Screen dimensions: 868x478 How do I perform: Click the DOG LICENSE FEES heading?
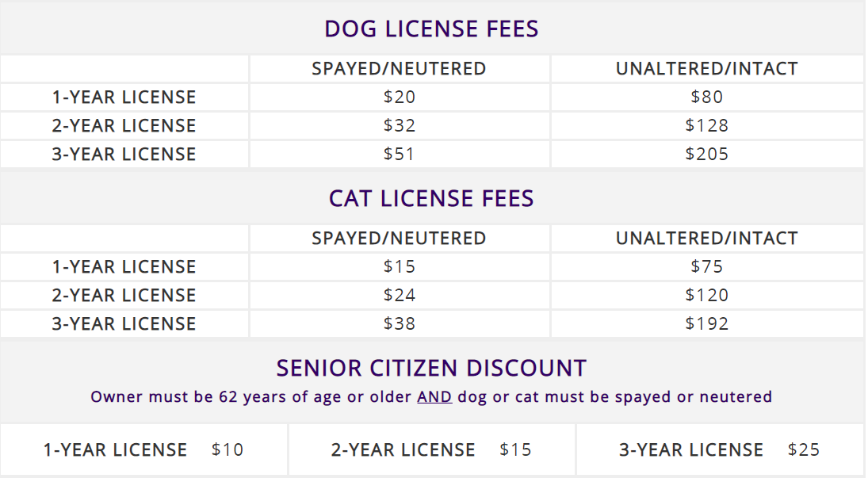tap(431, 29)
